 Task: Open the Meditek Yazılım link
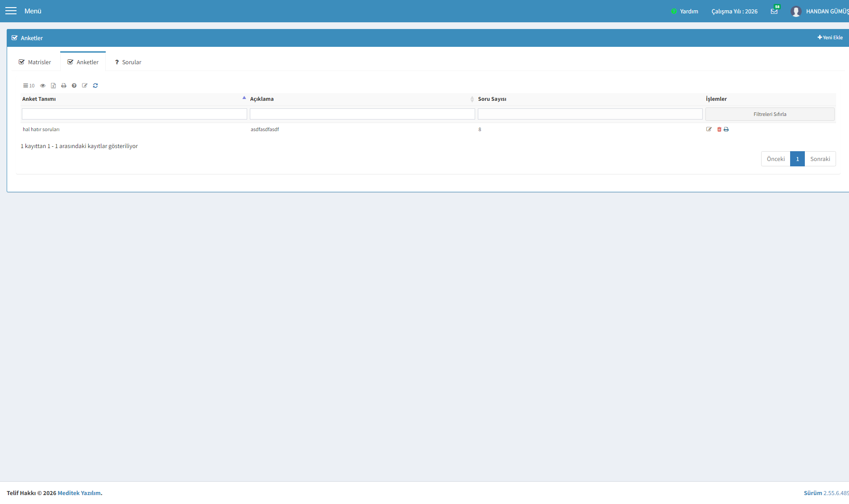click(x=79, y=493)
